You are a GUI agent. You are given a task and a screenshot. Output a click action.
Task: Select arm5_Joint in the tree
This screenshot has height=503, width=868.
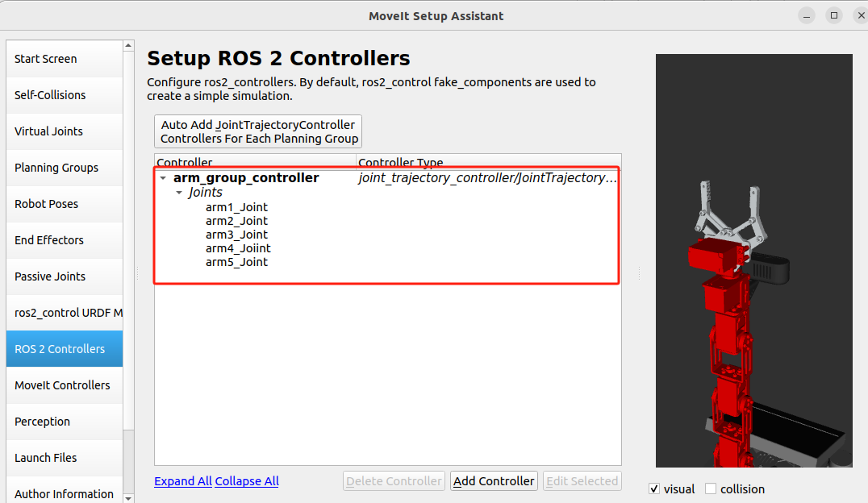(x=236, y=262)
